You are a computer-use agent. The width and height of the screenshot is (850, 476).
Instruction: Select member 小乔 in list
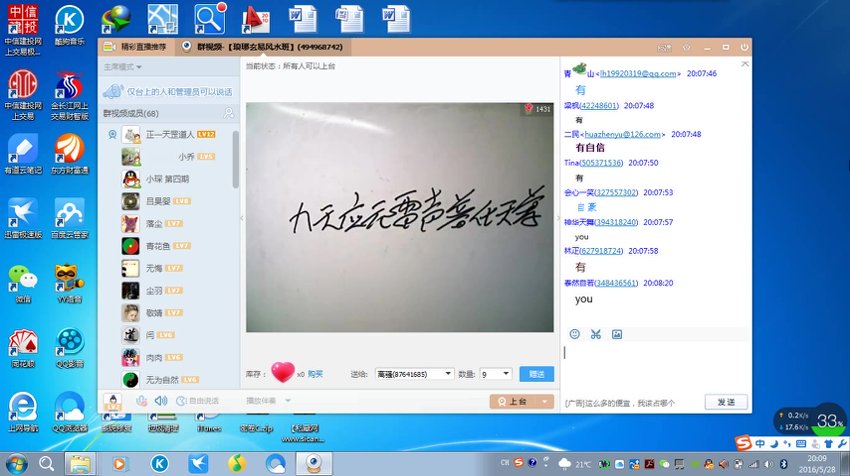169,157
